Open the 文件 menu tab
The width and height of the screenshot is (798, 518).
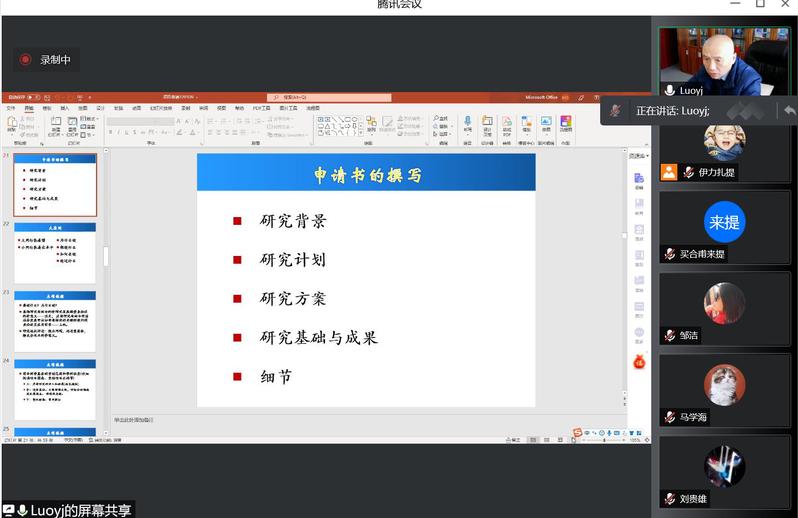coord(11,108)
